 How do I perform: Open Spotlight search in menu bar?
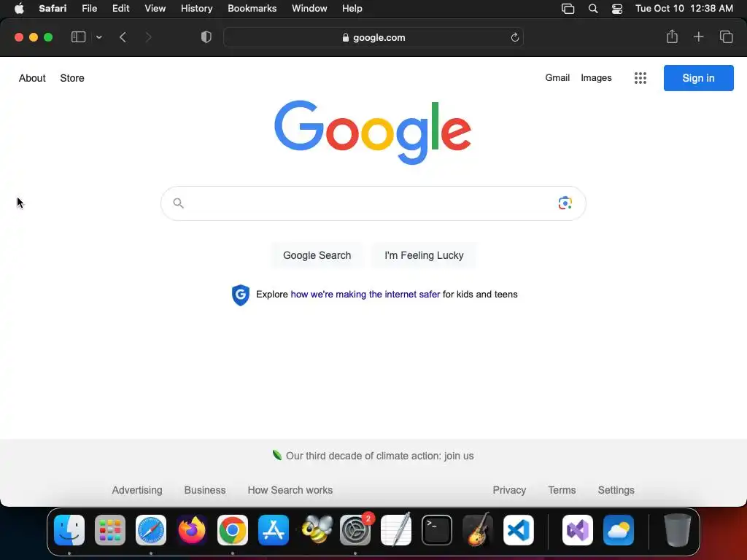pos(592,8)
